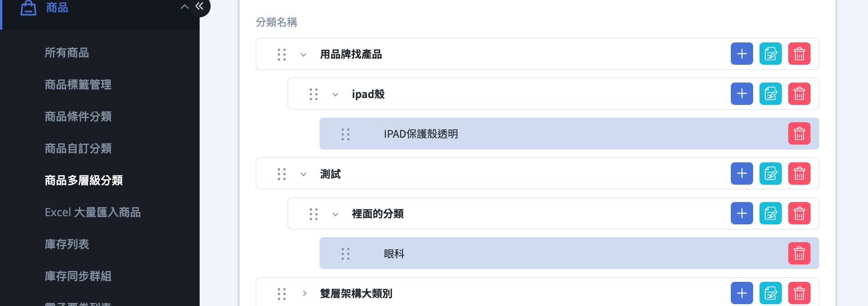Select the IPAD保護殼透明 category row
The image size is (868, 306).
point(569,134)
